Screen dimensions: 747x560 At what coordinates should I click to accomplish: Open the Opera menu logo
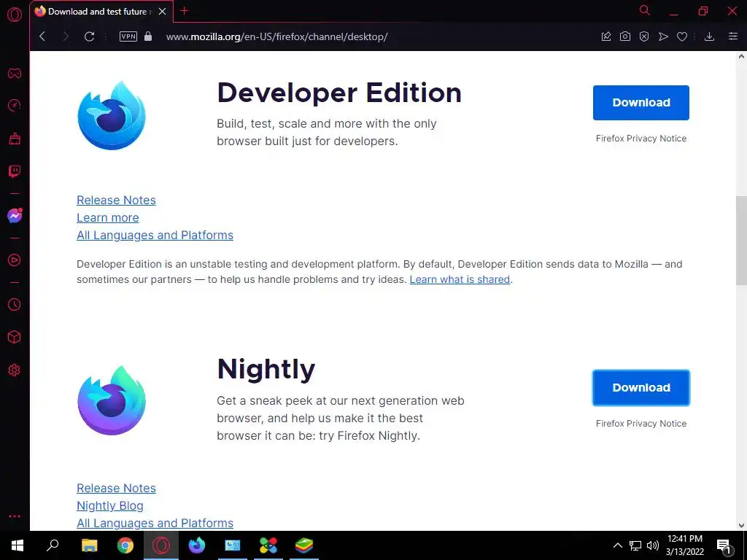pos(15,15)
